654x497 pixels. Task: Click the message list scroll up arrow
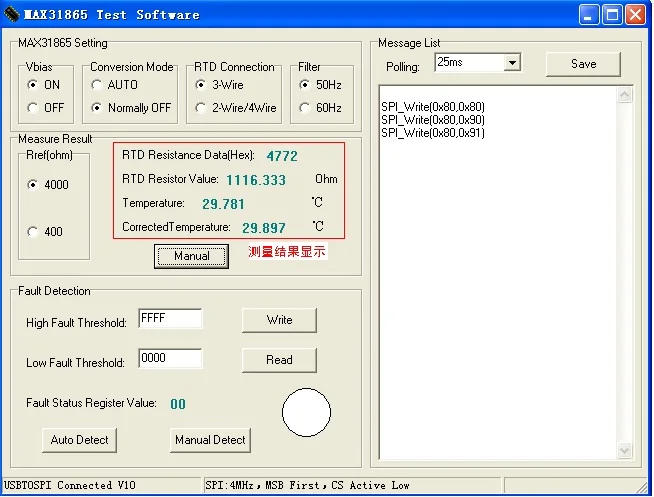click(624, 95)
